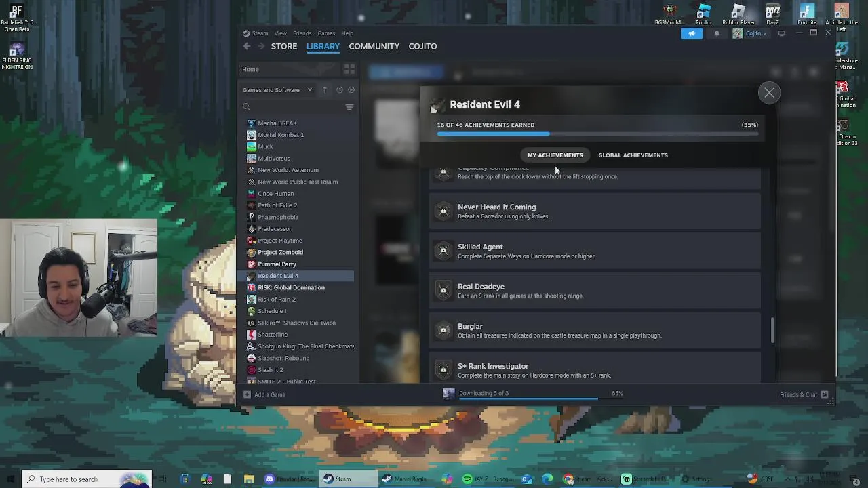Click Add a Game

coord(264,394)
